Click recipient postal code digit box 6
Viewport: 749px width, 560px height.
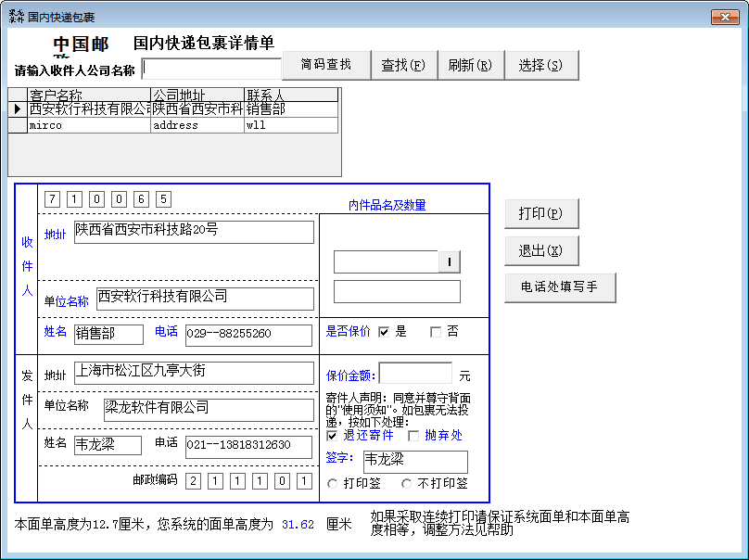pyautogui.click(x=142, y=199)
